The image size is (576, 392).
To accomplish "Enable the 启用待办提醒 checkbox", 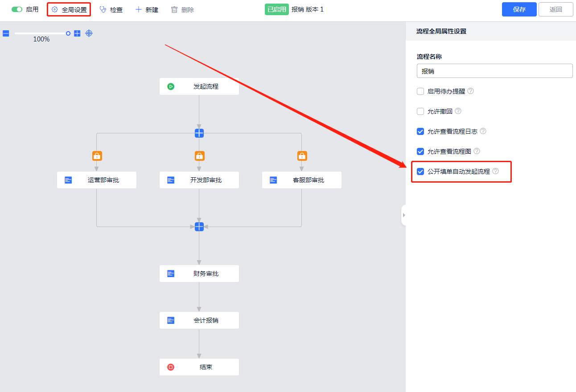I will coord(420,91).
